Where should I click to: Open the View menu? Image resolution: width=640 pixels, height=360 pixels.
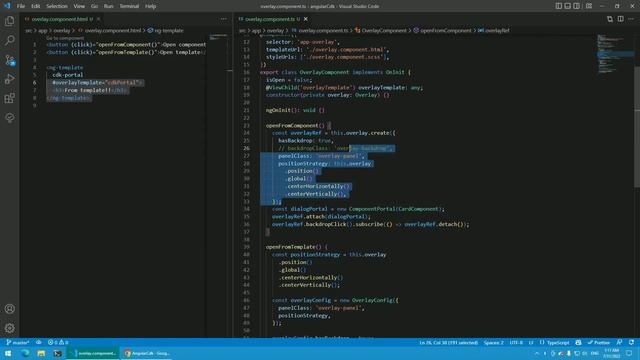point(79,6)
